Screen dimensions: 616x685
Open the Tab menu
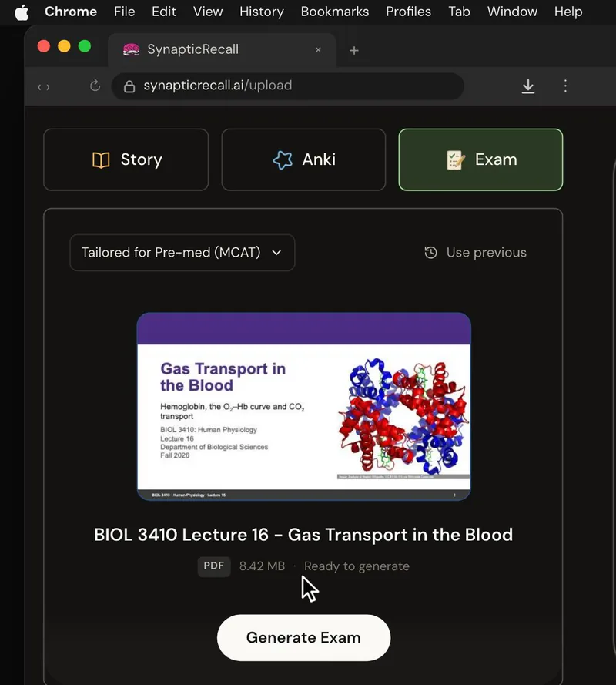click(459, 12)
